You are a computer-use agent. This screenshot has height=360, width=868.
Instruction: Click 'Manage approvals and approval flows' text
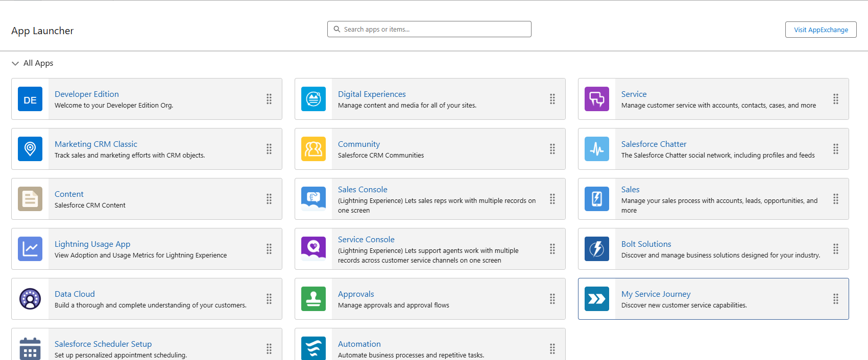pyautogui.click(x=394, y=305)
